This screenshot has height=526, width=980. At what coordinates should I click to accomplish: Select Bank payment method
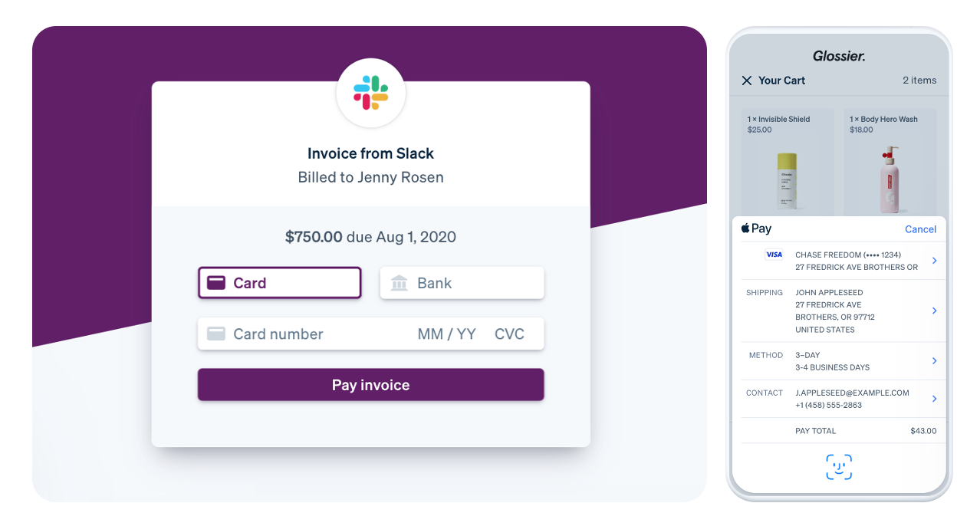coord(462,283)
